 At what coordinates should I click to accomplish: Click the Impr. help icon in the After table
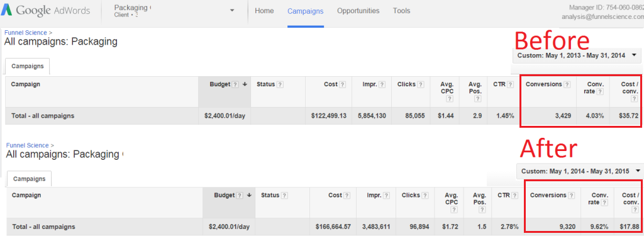[387, 195]
